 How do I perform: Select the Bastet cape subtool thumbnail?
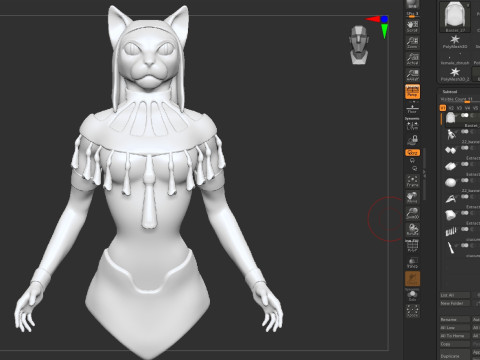(x=450, y=118)
